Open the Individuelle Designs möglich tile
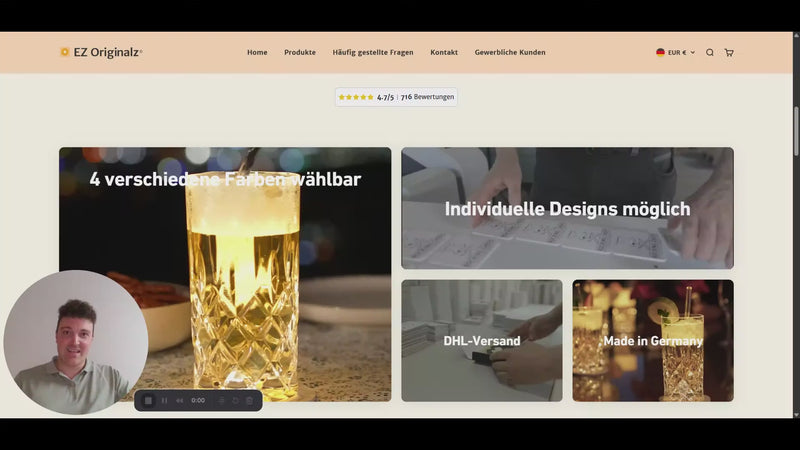 coord(567,208)
